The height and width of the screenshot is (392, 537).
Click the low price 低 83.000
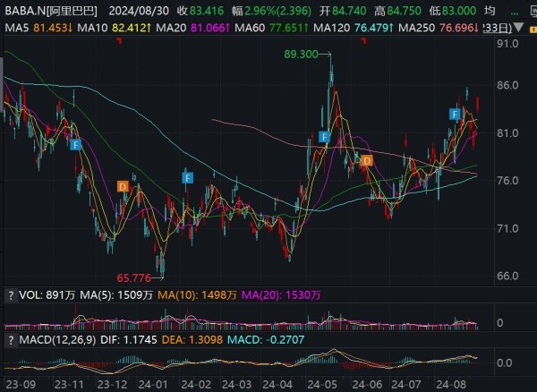pos(452,11)
